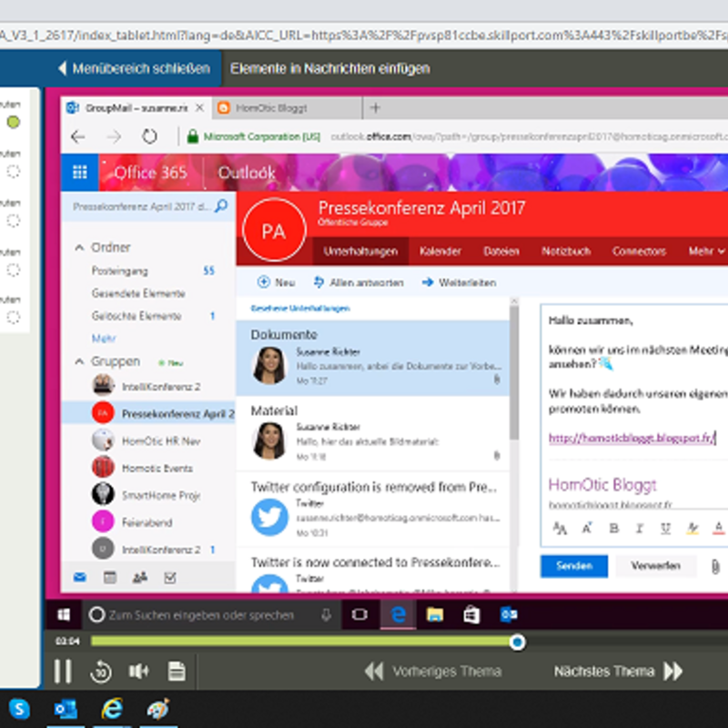728x728 pixels.
Task: Click the conversation list scrollbar
Action: (x=513, y=371)
